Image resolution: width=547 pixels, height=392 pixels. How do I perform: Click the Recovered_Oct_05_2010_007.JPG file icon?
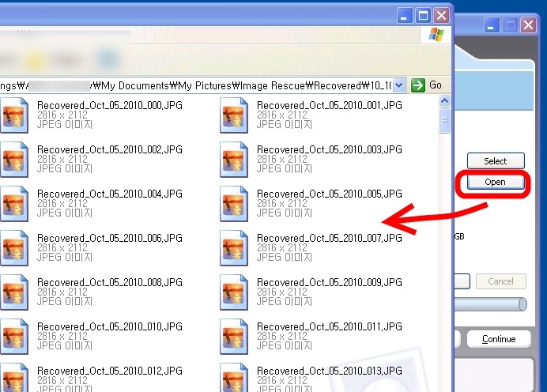(234, 247)
